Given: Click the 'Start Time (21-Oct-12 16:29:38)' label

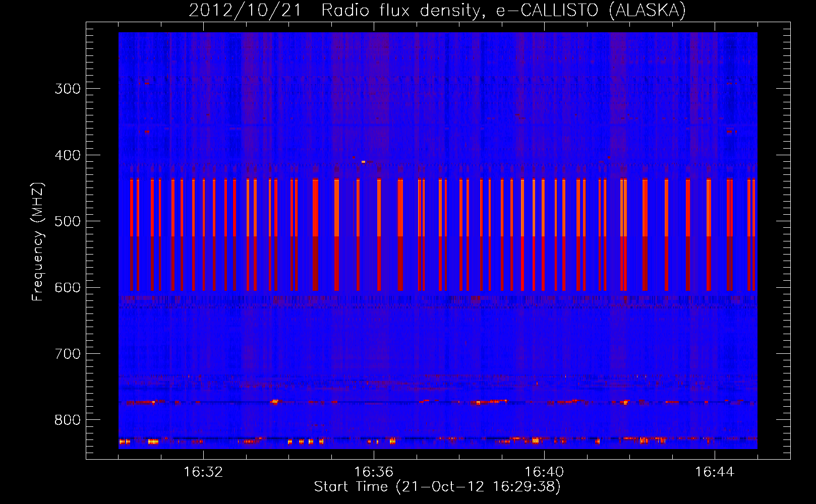Looking at the screenshot, I should tap(437, 487).
